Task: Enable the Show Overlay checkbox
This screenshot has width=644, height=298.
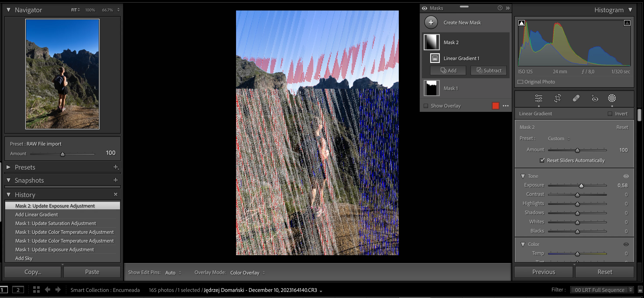Action: (x=426, y=106)
